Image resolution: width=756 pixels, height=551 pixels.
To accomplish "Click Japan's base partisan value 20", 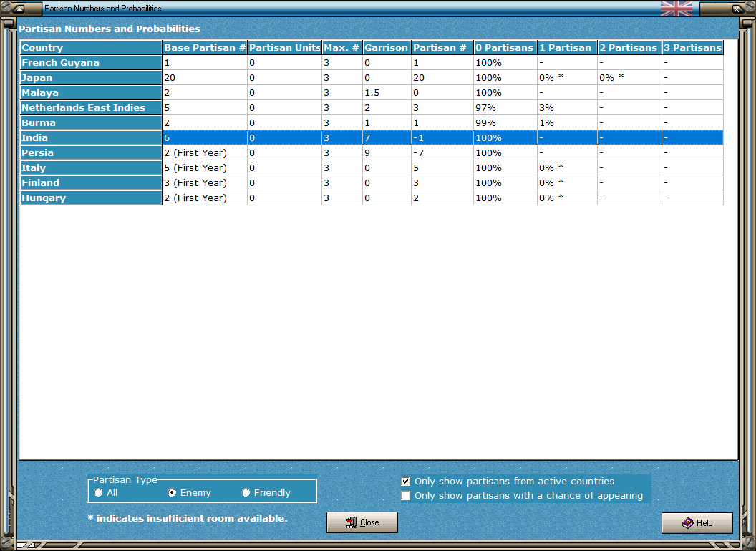I will 205,77.
